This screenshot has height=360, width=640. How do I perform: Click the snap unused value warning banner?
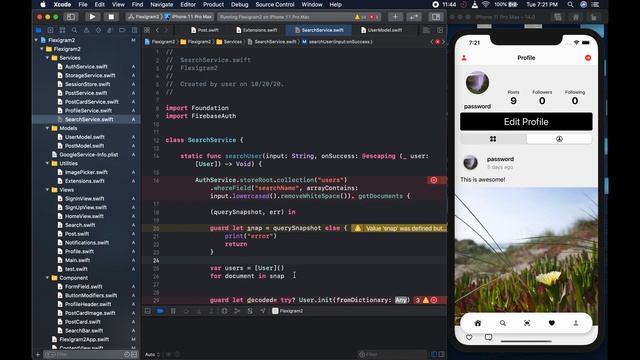[399, 228]
